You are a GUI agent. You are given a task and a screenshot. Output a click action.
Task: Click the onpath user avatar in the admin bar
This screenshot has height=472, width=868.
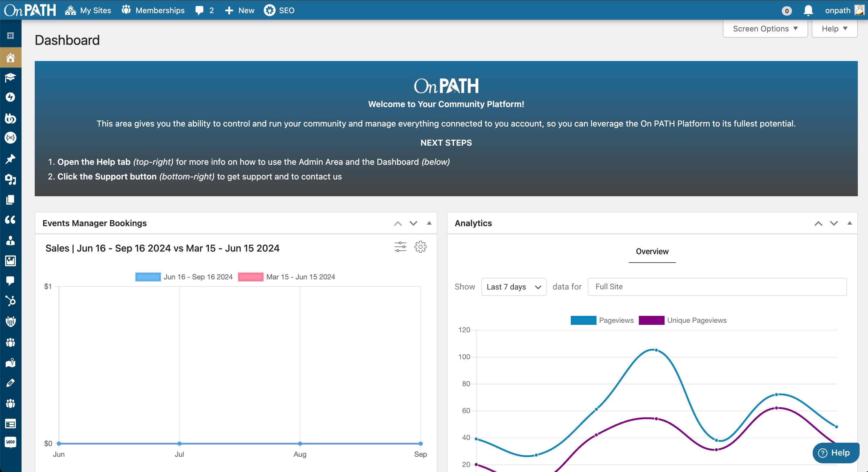[860, 10]
